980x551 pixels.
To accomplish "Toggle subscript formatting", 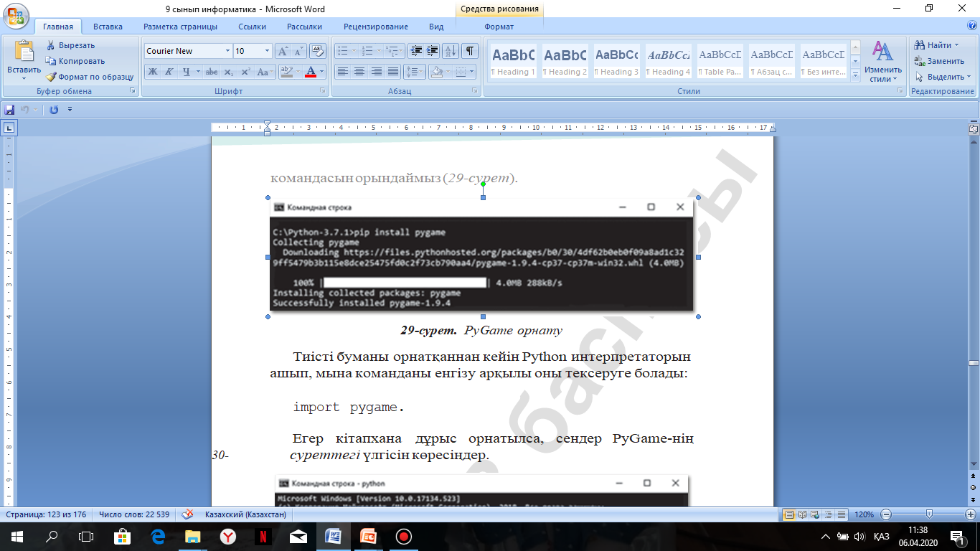I will tap(228, 72).
